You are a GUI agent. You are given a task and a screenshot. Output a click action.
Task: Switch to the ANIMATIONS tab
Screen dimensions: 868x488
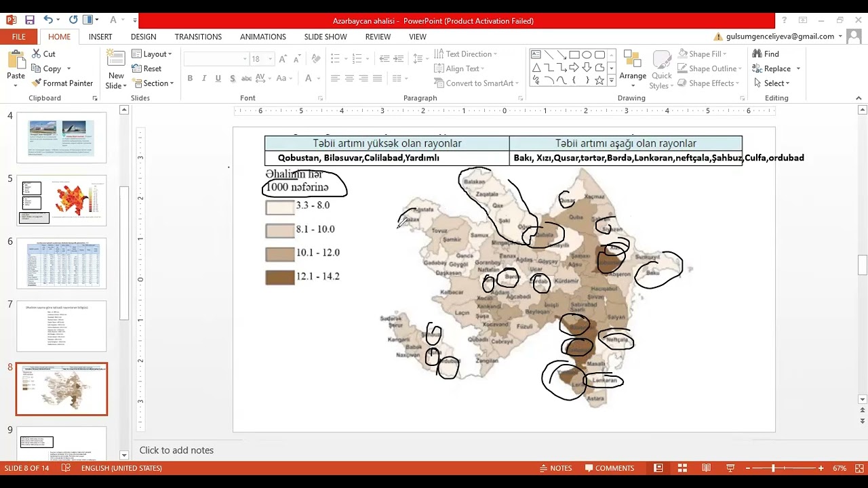click(263, 37)
